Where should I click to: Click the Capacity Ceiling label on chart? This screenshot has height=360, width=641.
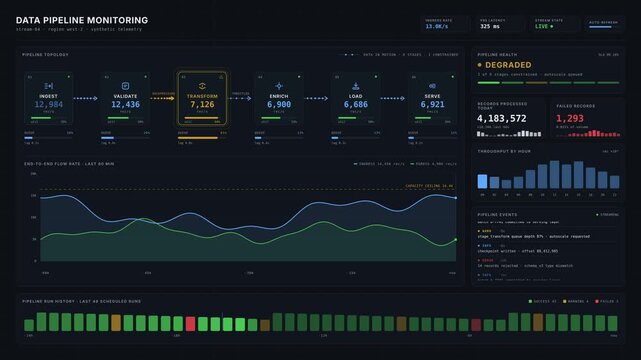pos(429,186)
